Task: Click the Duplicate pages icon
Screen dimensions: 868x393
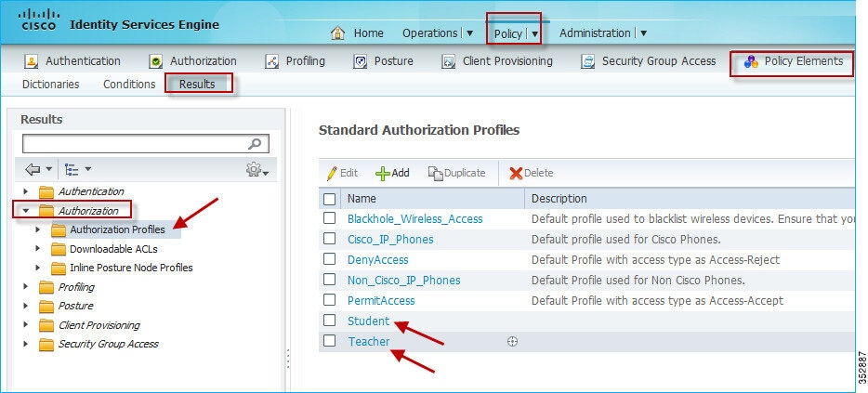Action: point(436,173)
